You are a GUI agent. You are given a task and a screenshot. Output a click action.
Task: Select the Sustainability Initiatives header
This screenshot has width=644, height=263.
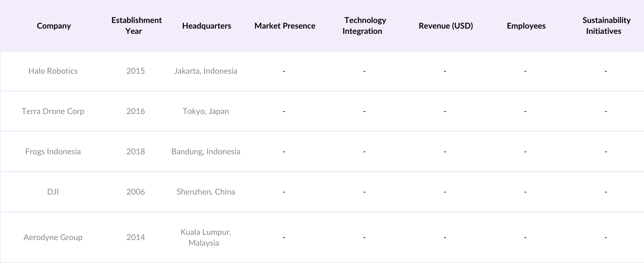point(606,25)
